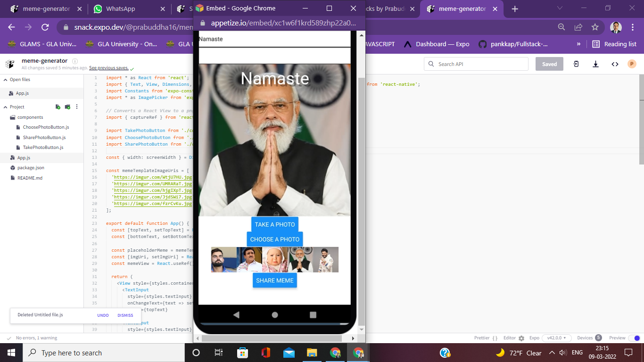
Task: Click the sign-in/export icon next to Saved
Action: pyautogui.click(x=576, y=63)
